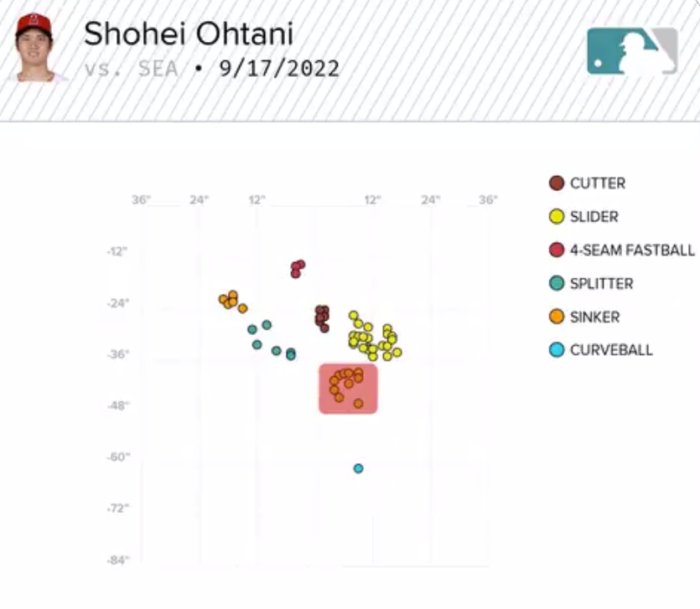700x609 pixels.
Task: Click the 4-seam fastball point cluster
Action: (x=298, y=269)
